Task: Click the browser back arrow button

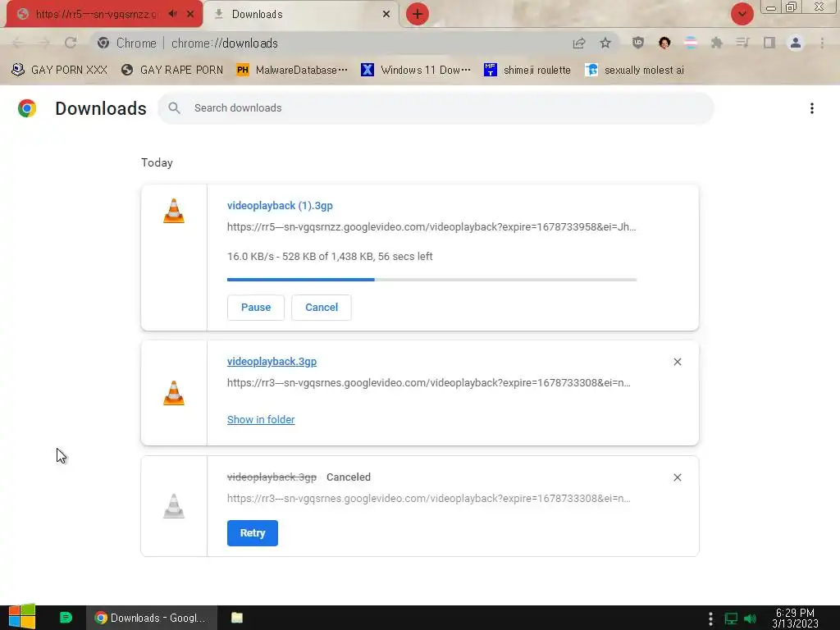Action: point(18,43)
